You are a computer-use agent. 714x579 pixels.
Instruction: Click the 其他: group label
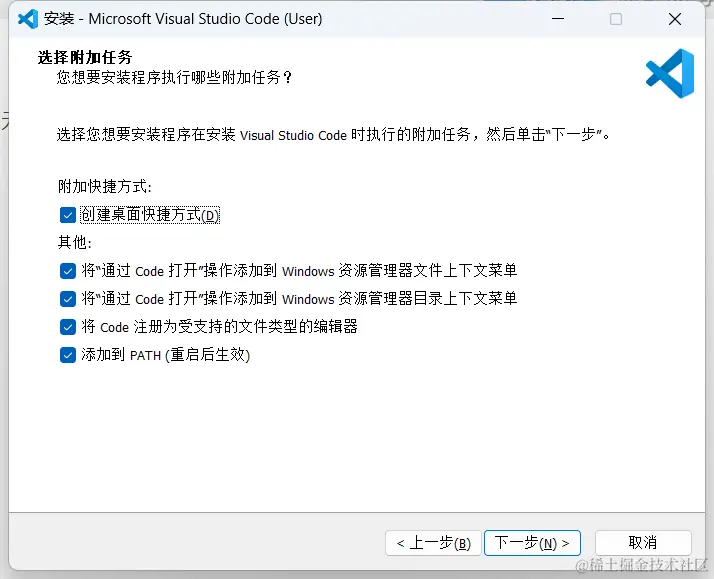75,243
